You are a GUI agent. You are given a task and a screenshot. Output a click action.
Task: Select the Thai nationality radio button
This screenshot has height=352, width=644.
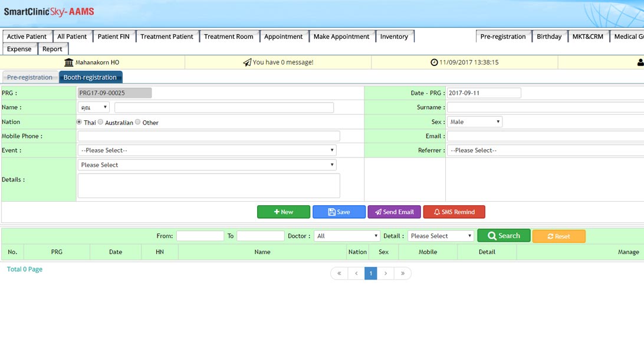(x=80, y=122)
